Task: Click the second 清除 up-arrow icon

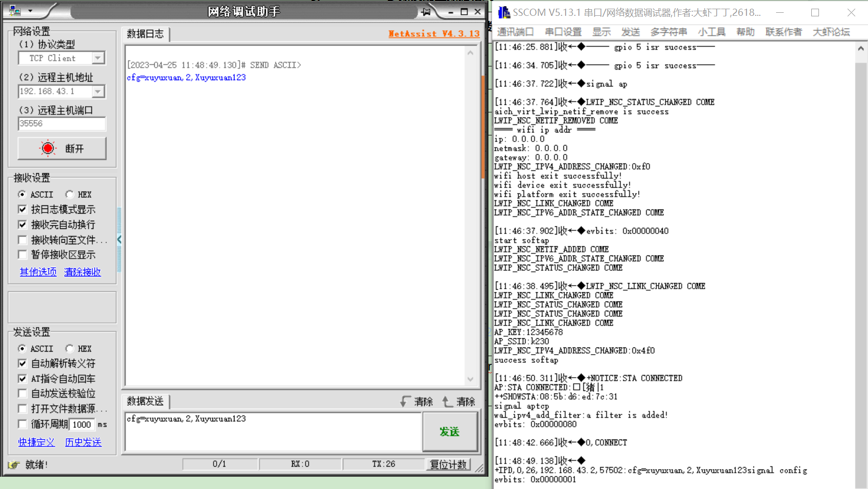Action: pyautogui.click(x=447, y=402)
